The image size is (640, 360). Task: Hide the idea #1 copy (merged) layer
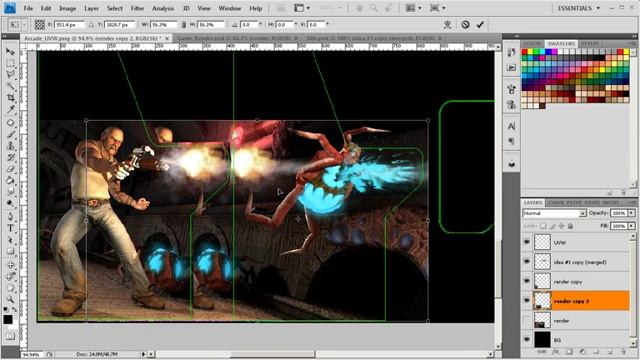coord(527,262)
